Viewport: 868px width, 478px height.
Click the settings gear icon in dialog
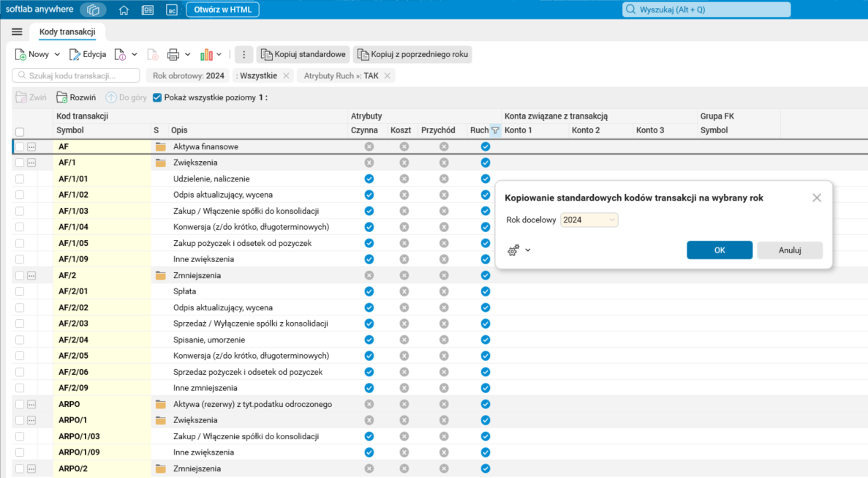point(513,250)
